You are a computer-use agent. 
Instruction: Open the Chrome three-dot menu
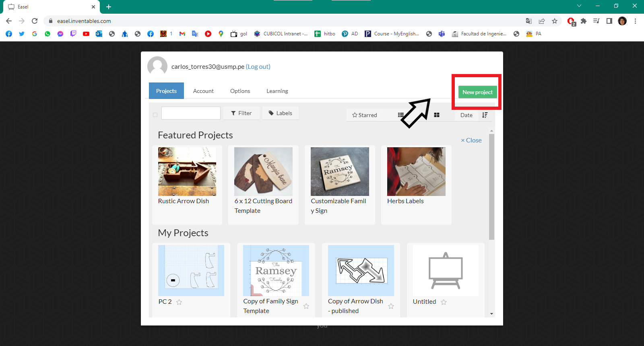pyautogui.click(x=635, y=21)
